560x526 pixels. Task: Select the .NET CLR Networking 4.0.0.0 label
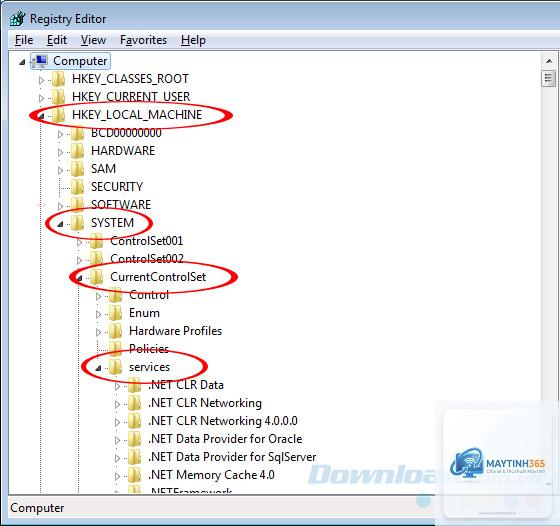tap(223, 421)
